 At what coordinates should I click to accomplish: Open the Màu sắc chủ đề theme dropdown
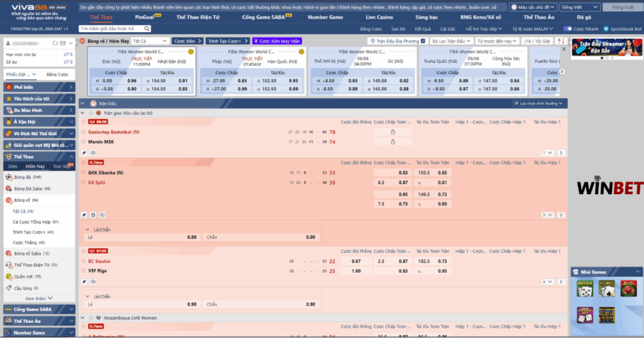533,7
